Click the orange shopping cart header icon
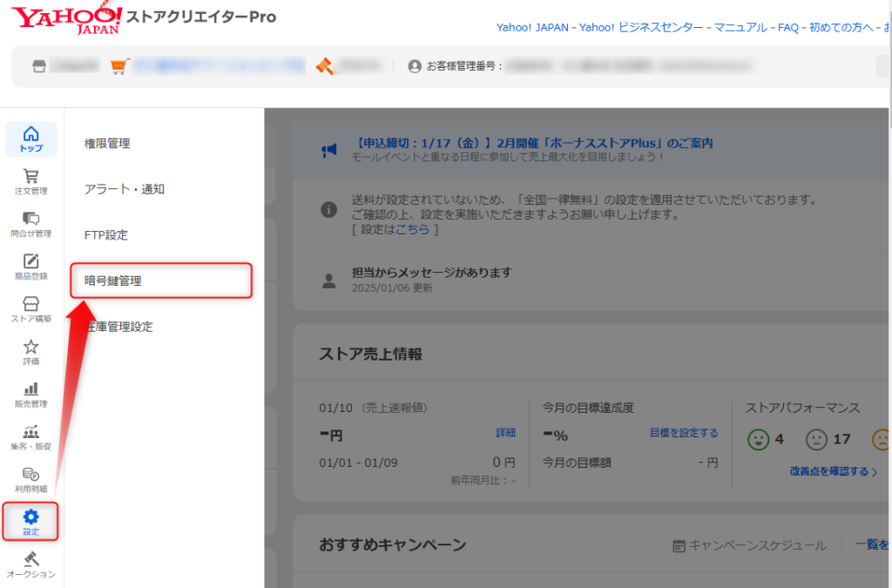 [119, 66]
